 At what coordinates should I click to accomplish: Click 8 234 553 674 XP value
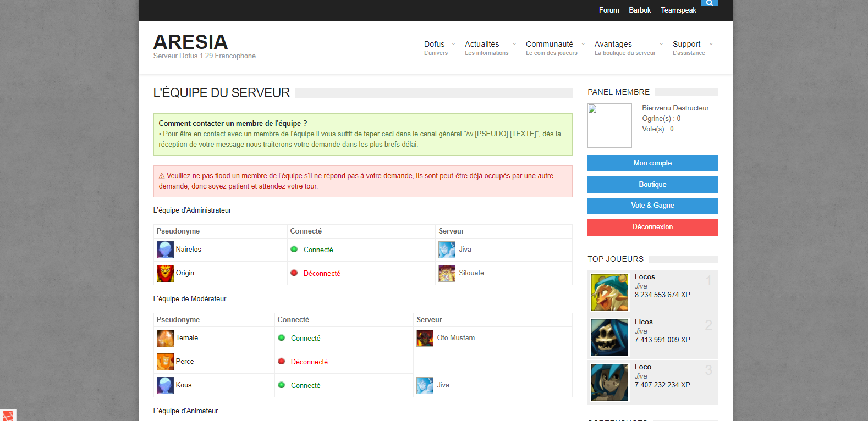[662, 295]
